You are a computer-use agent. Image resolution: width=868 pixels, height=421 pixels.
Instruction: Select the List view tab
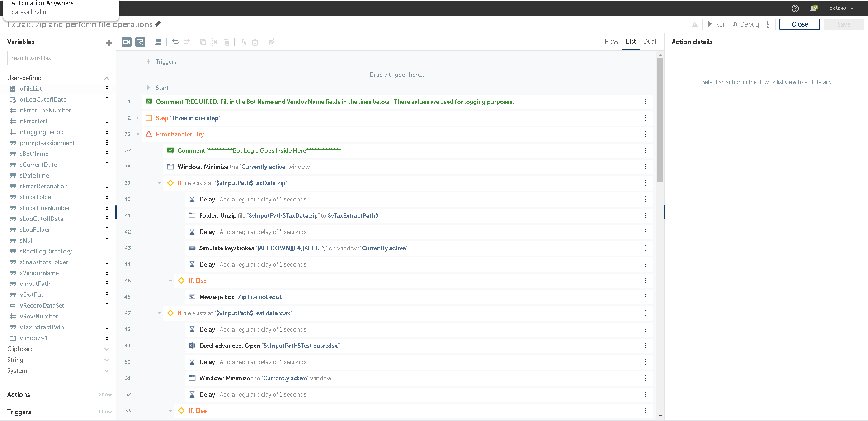pos(631,42)
